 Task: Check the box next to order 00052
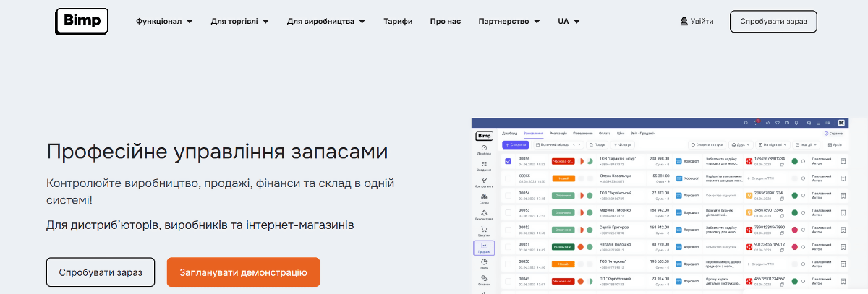pyautogui.click(x=509, y=229)
